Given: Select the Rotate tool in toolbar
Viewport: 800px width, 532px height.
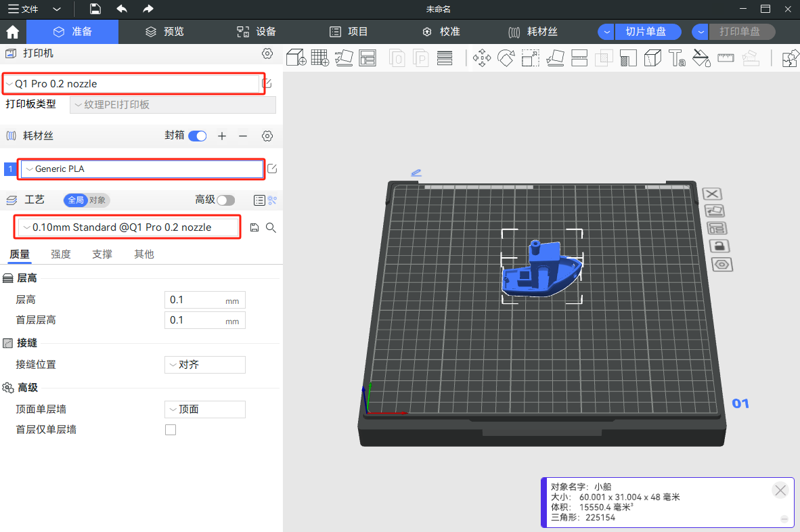Looking at the screenshot, I should coord(506,58).
